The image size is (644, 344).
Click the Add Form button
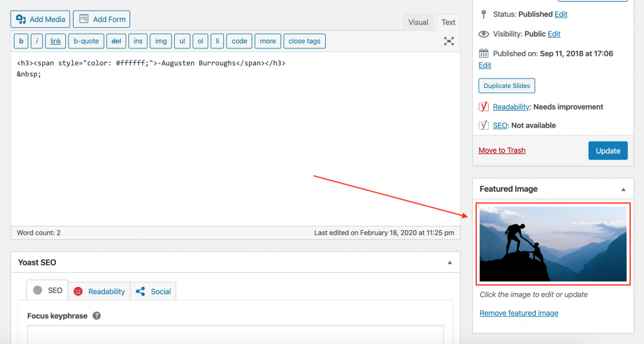[x=101, y=19]
